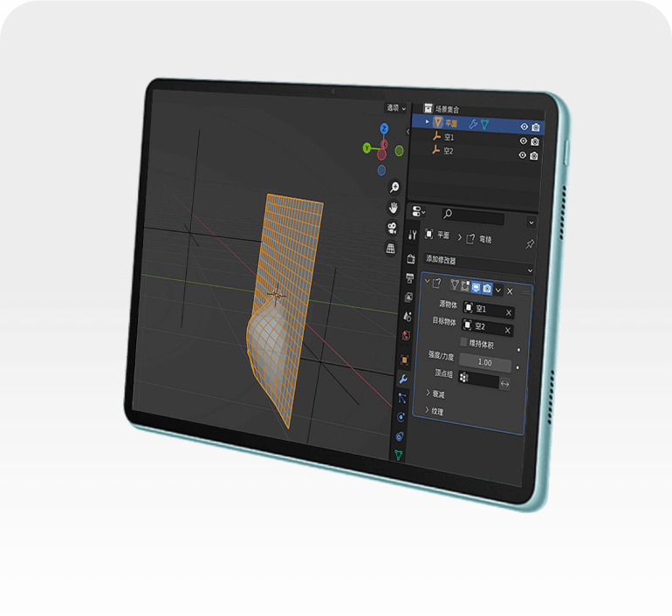The image size is (672, 616).
Task: Open the properties editor type dropdown
Action: coord(418,211)
